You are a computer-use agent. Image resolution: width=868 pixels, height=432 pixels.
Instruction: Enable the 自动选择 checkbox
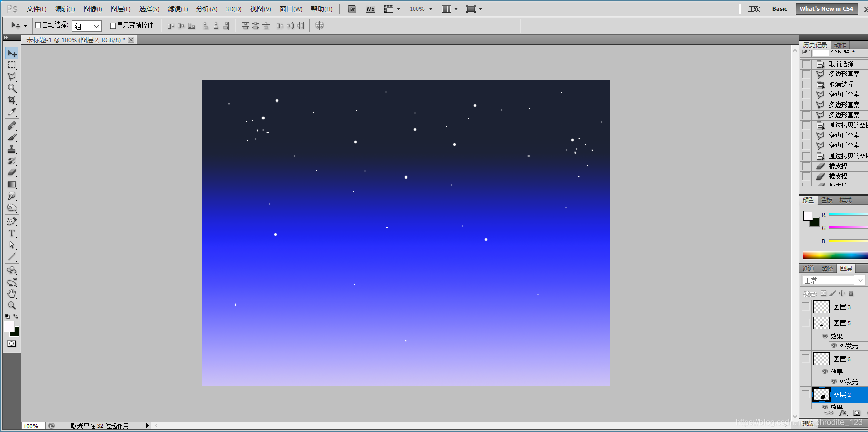(38, 25)
